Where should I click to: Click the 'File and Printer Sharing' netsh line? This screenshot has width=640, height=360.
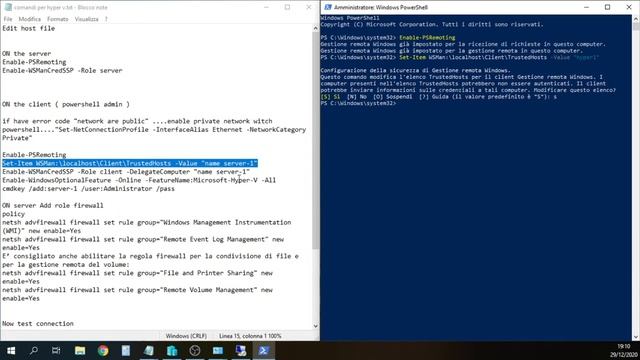pos(137,273)
